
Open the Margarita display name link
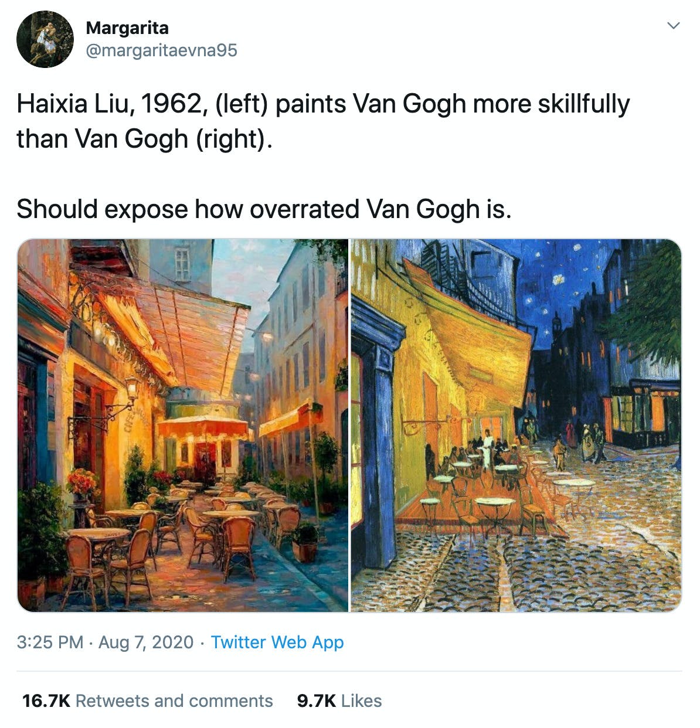(127, 28)
